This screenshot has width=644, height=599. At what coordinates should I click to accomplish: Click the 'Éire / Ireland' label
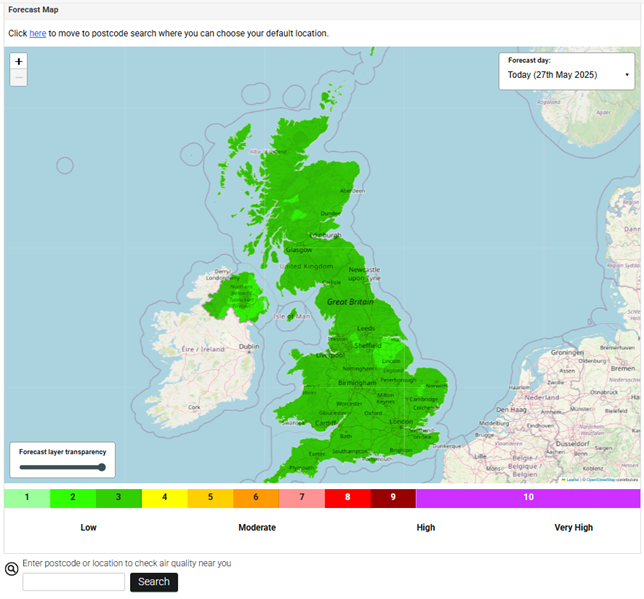(x=203, y=349)
